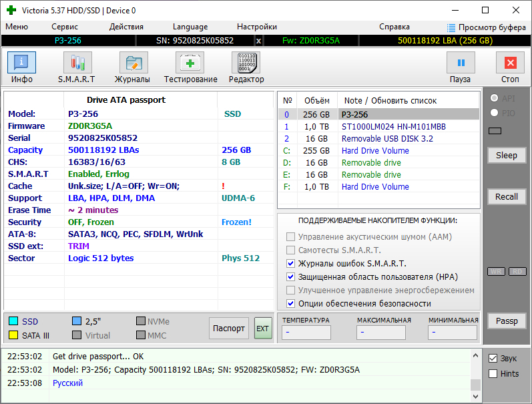Open the Сервис menu
The width and height of the screenshot is (532, 404).
tap(65, 27)
